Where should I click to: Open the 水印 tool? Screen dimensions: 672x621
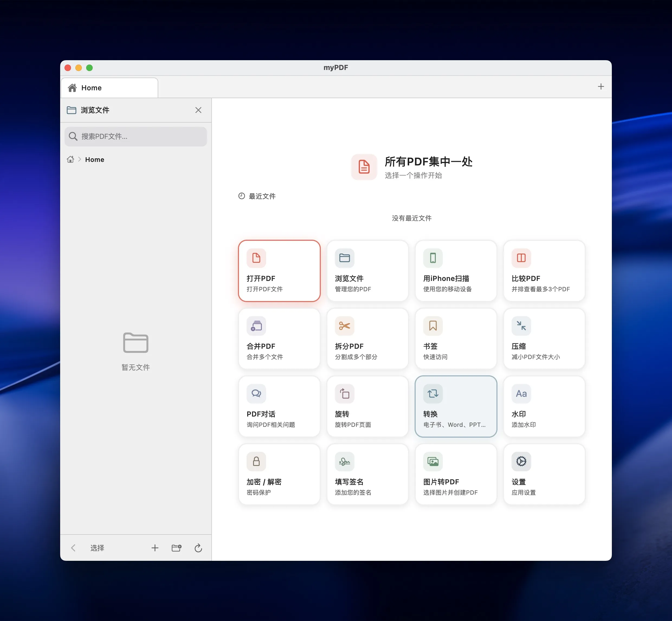coord(544,406)
